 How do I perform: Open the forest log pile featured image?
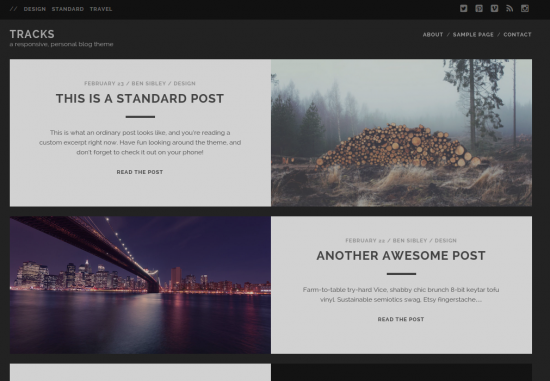pos(401,133)
